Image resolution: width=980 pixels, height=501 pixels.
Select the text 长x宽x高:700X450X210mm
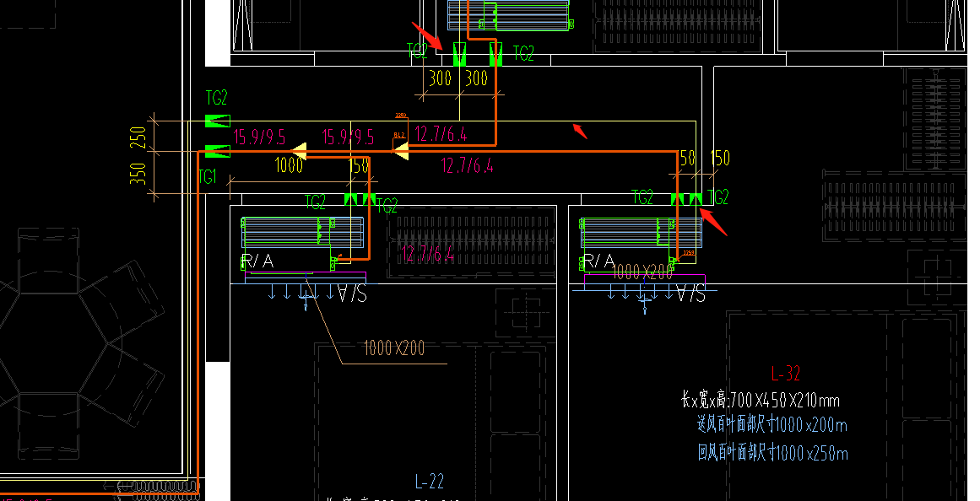[x=760, y=400]
